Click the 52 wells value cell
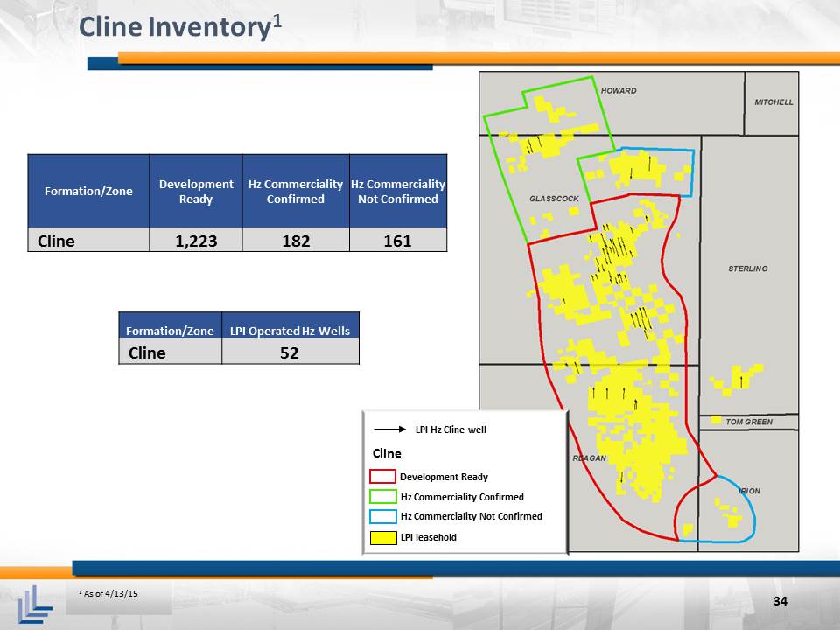Screen dimensions: 840x630 point(290,353)
